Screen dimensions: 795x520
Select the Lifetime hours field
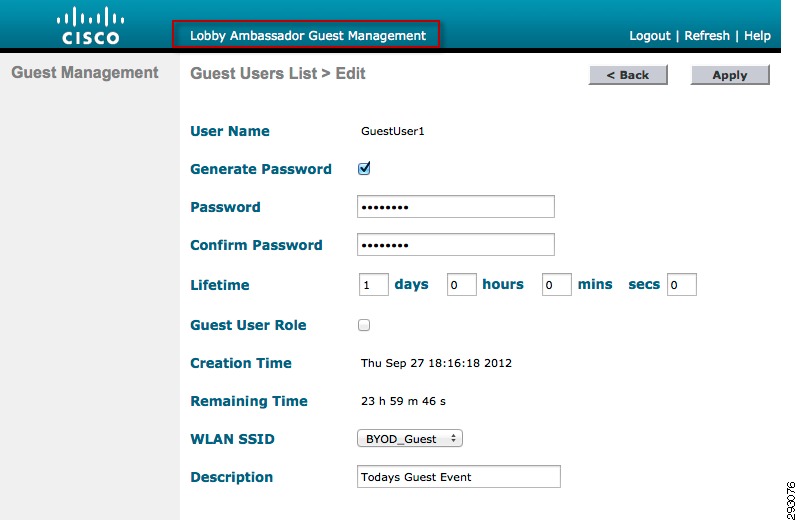coord(462,285)
